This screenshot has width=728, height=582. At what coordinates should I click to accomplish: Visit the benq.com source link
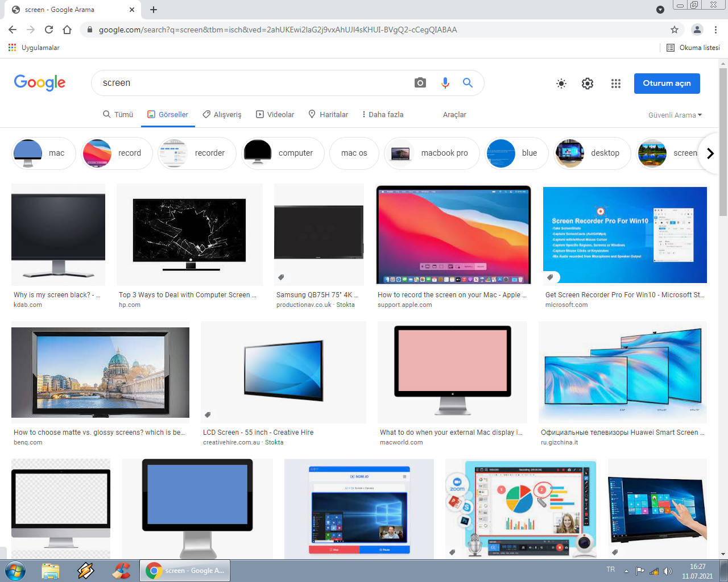(x=28, y=443)
